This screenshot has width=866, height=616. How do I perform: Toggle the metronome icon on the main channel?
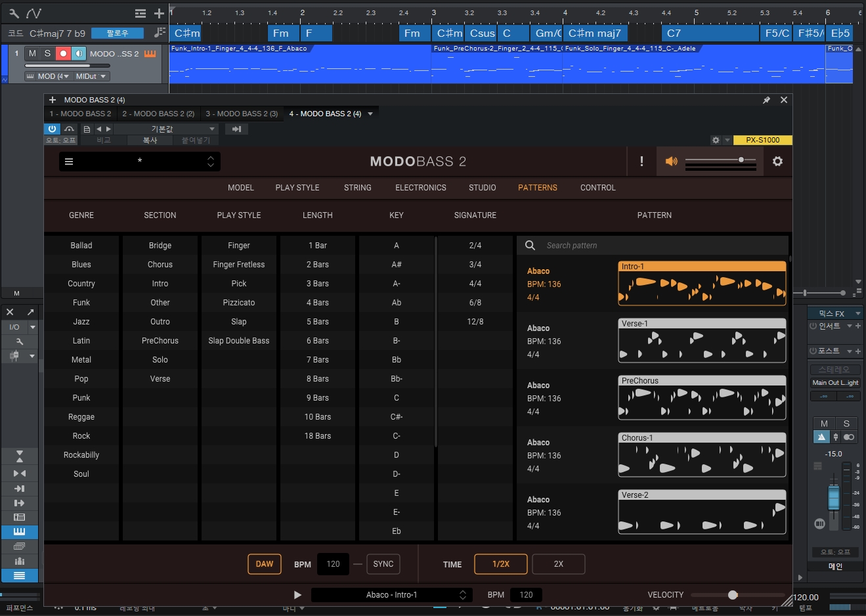(821, 437)
